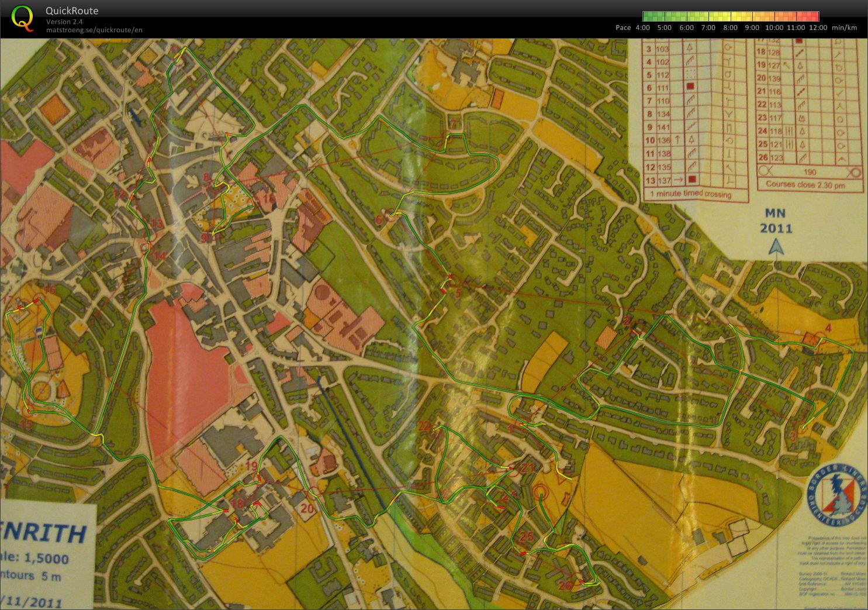Click the diagonal arrow symbol in row 19

coord(787,65)
